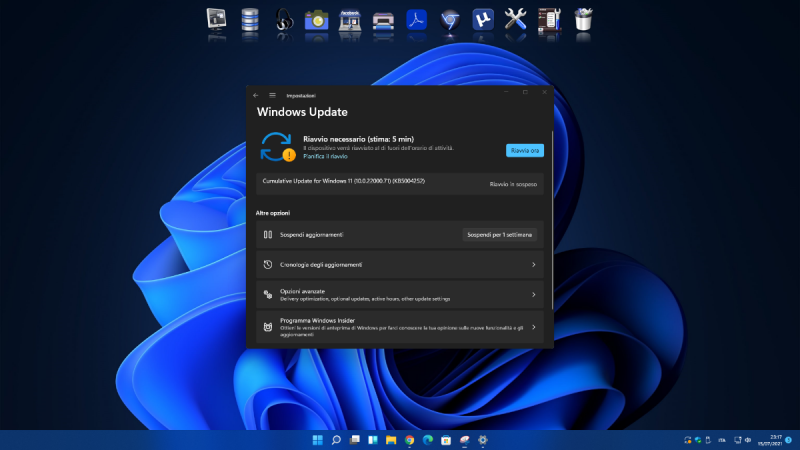The width and height of the screenshot is (800, 450).
Task: Click the Windows Update page title
Action: 302,112
